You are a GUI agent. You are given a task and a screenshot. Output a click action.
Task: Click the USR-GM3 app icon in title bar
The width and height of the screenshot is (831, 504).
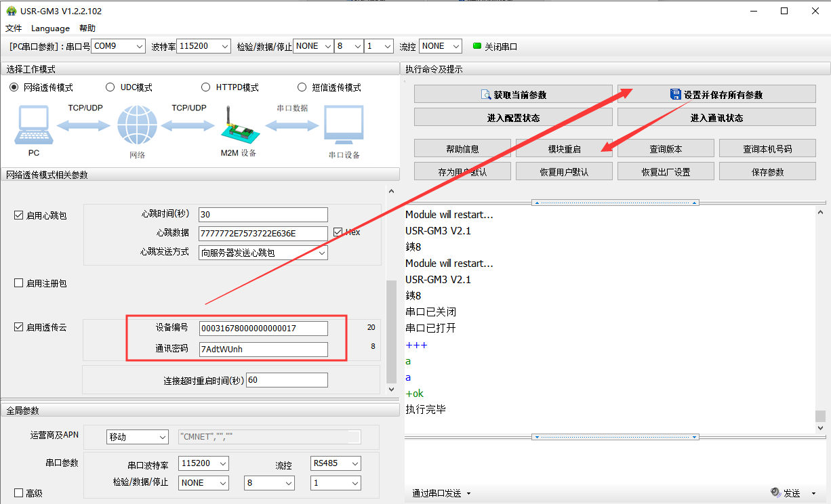tap(10, 11)
